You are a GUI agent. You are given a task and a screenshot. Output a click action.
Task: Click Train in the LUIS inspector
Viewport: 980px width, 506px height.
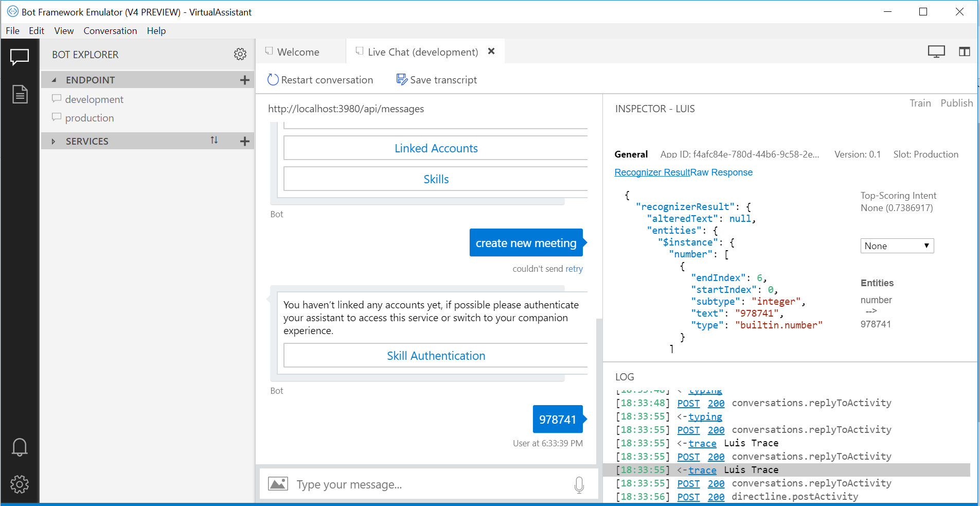tap(920, 103)
